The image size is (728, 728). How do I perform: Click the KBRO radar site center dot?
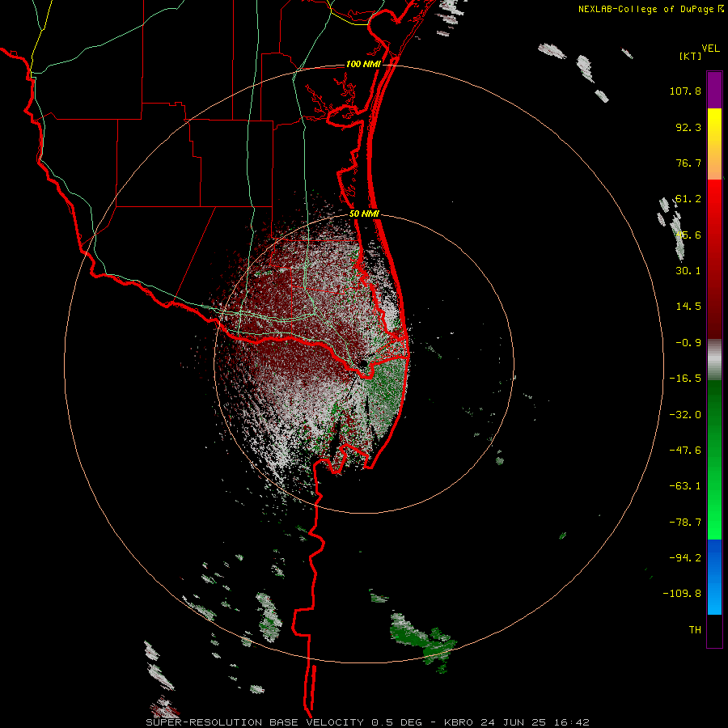[x=364, y=364]
